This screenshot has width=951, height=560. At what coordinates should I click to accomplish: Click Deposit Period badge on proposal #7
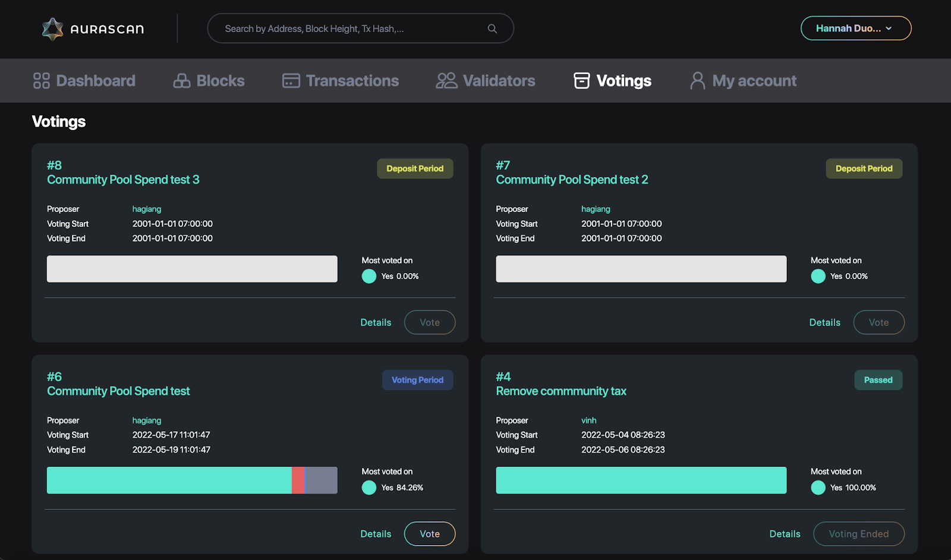coord(864,169)
